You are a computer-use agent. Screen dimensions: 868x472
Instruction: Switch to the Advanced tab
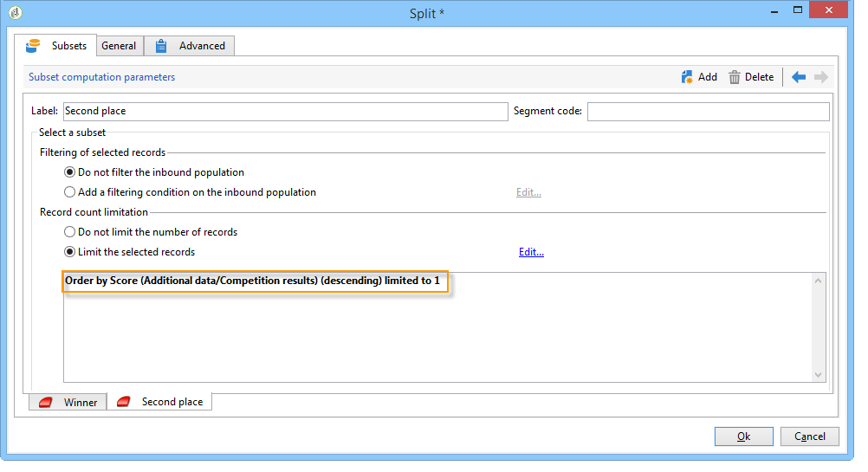pyautogui.click(x=190, y=46)
